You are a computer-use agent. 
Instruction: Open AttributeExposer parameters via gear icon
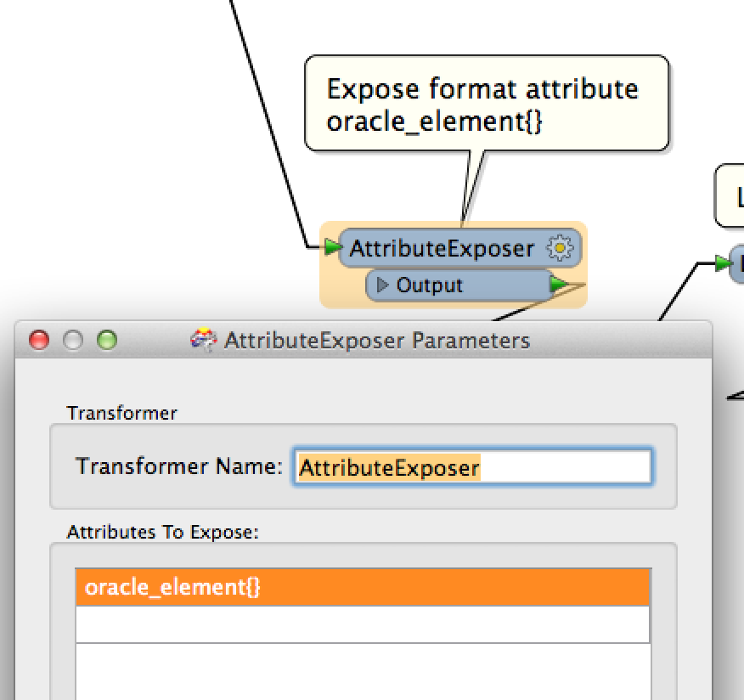[560, 248]
